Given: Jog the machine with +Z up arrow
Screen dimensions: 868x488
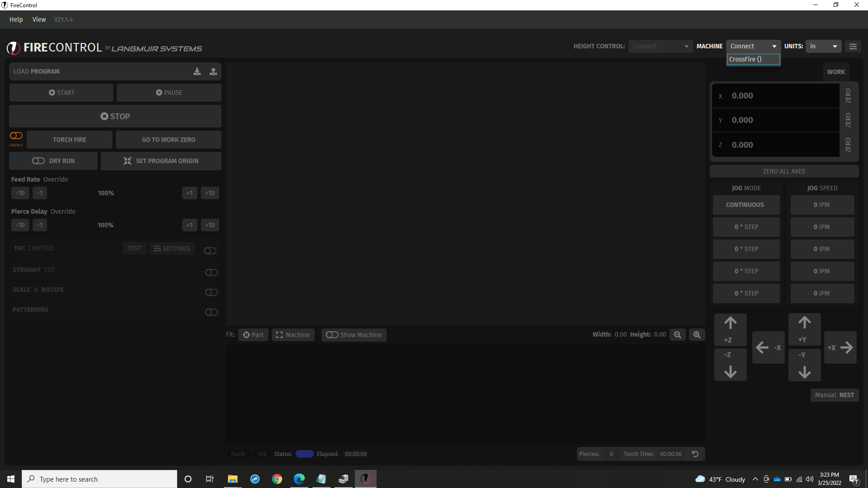Looking at the screenshot, I should pyautogui.click(x=730, y=329).
